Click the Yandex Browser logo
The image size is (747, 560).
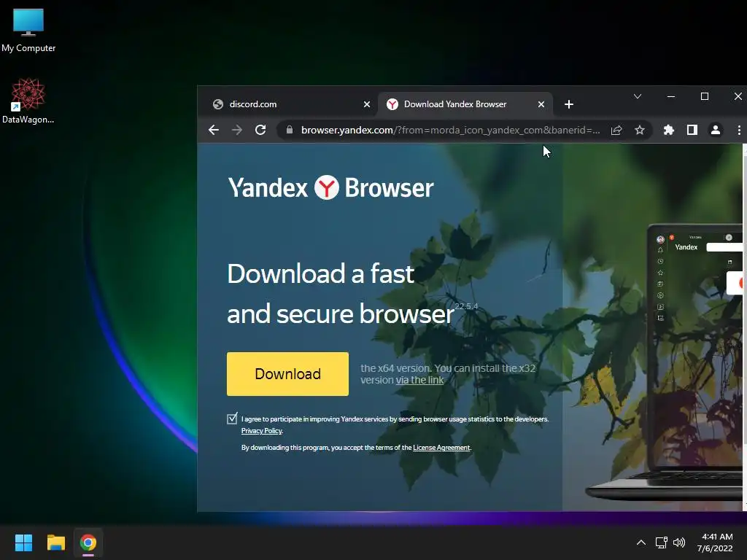pos(330,187)
